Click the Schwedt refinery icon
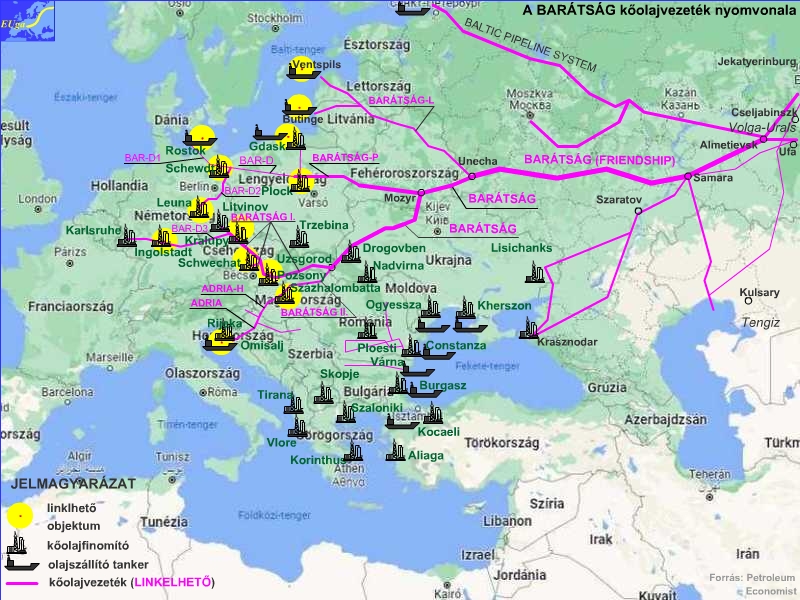Viewport: 800px width, 600px height. [219, 167]
